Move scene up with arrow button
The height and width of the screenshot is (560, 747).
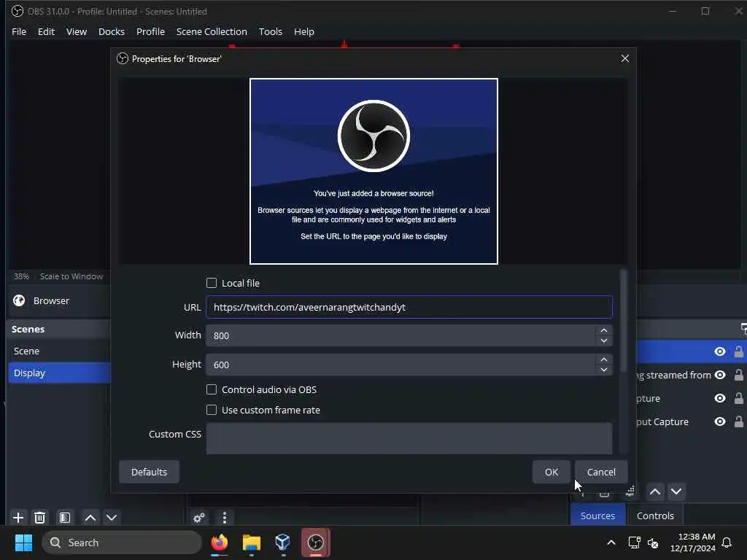[90, 518]
